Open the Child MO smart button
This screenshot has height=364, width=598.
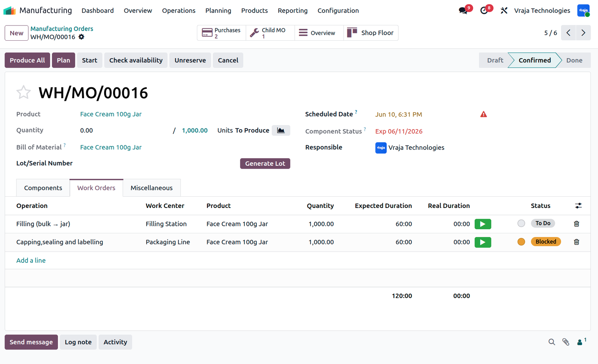coord(270,33)
